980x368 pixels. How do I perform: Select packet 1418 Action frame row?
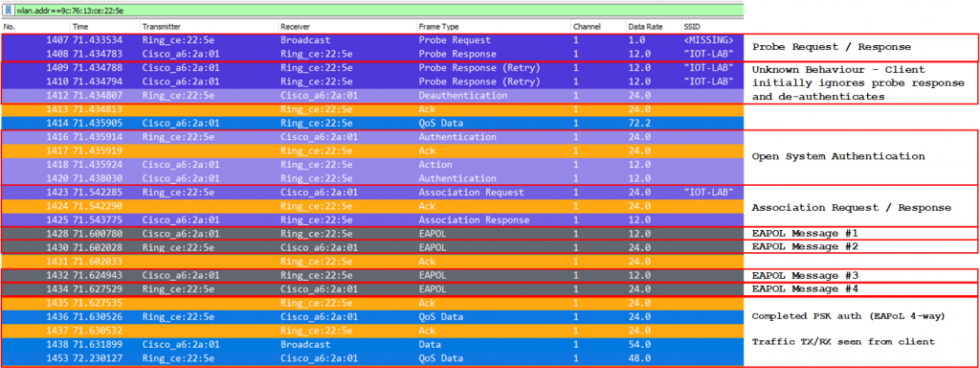point(372,165)
